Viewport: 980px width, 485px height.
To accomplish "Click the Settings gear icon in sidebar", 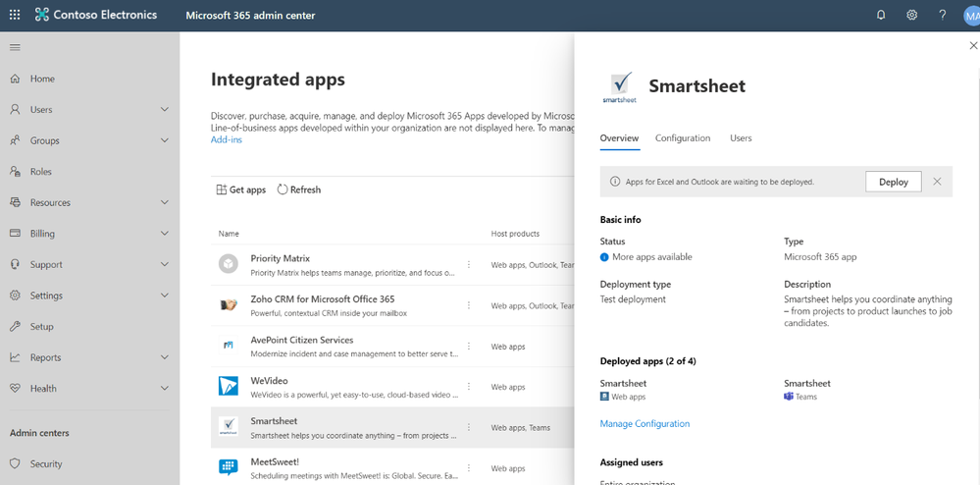I will [16, 296].
